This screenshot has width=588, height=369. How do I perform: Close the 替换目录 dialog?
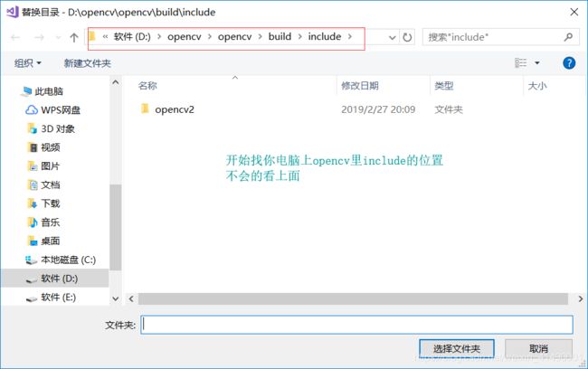(x=574, y=12)
